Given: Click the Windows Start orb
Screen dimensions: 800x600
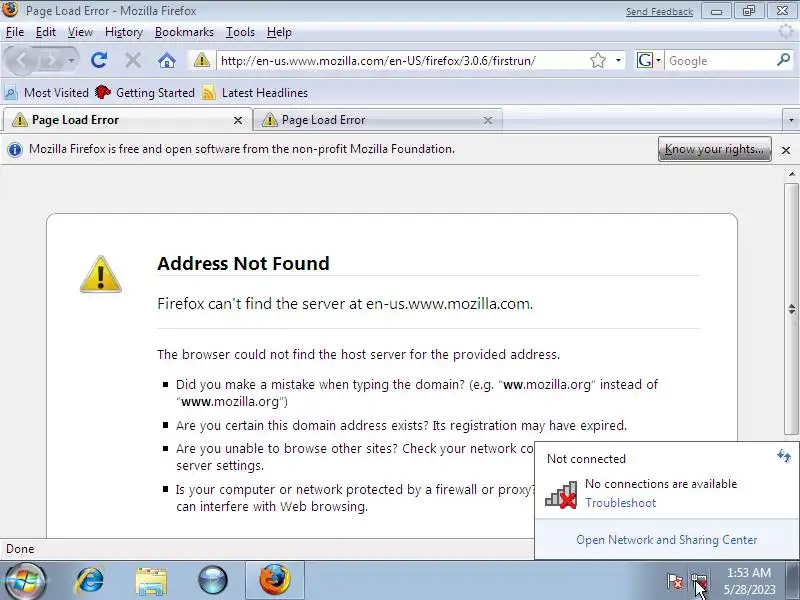Looking at the screenshot, I should pos(24,581).
